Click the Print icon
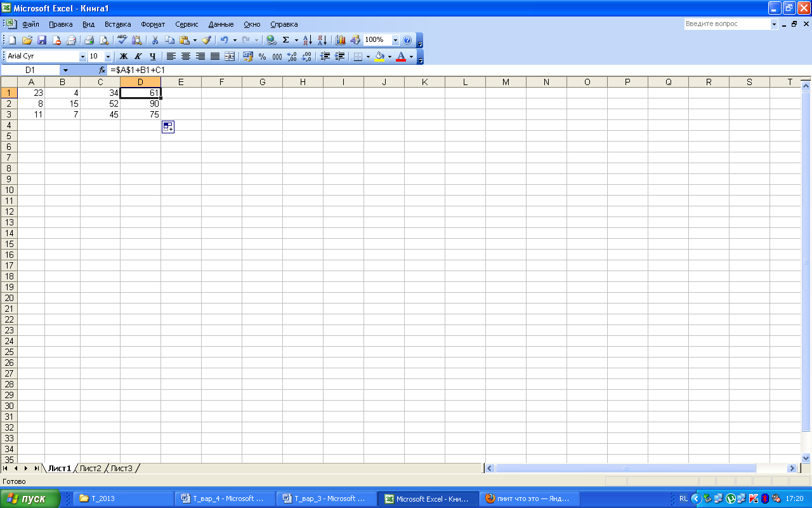The width and height of the screenshot is (812, 508). (x=89, y=40)
